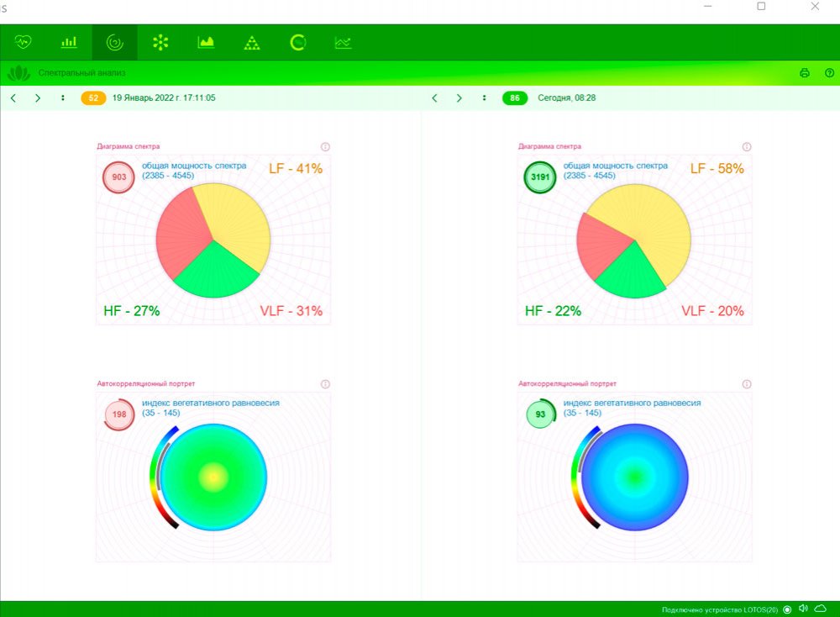Click the orange 52 score badge

(x=93, y=98)
